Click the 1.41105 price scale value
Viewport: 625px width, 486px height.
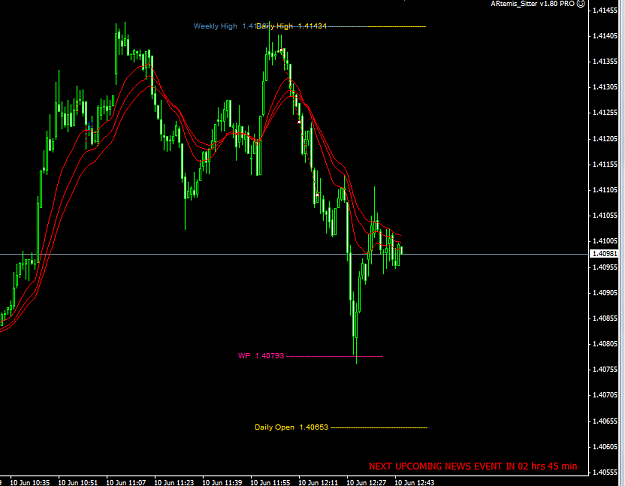click(605, 190)
